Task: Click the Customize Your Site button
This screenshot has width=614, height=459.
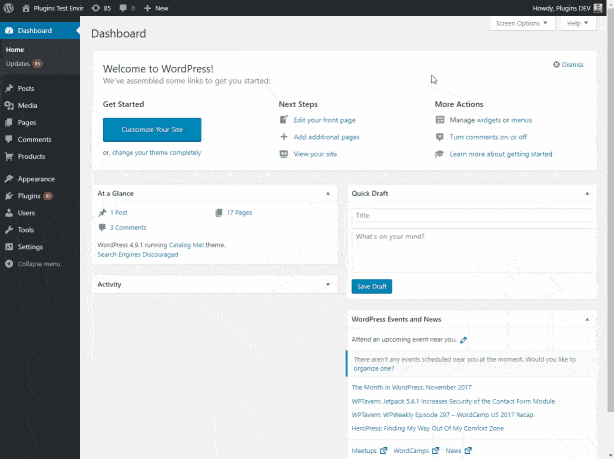Action: click(x=152, y=130)
